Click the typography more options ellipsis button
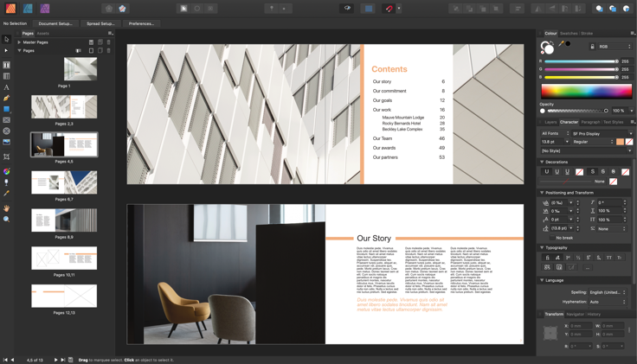This screenshot has width=637, height=364. pos(588,267)
